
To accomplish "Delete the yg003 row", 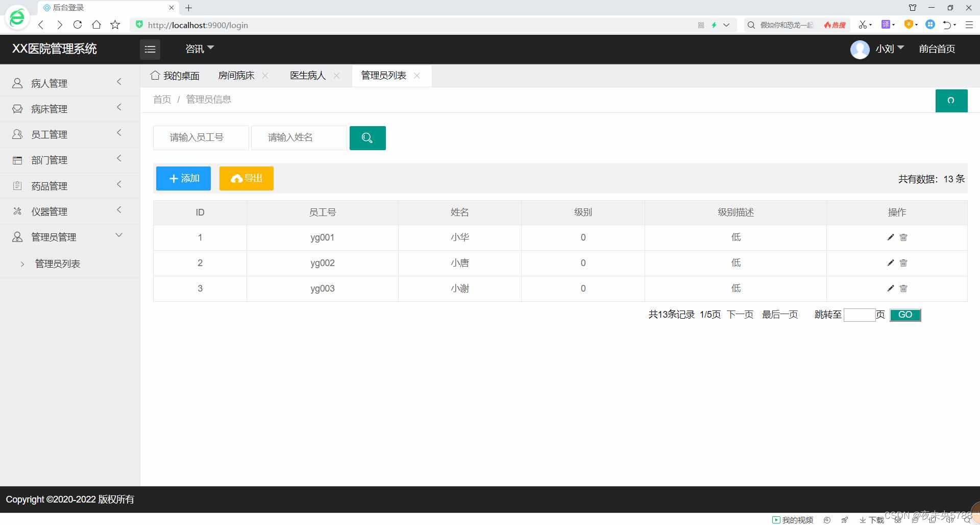I will 903,289.
